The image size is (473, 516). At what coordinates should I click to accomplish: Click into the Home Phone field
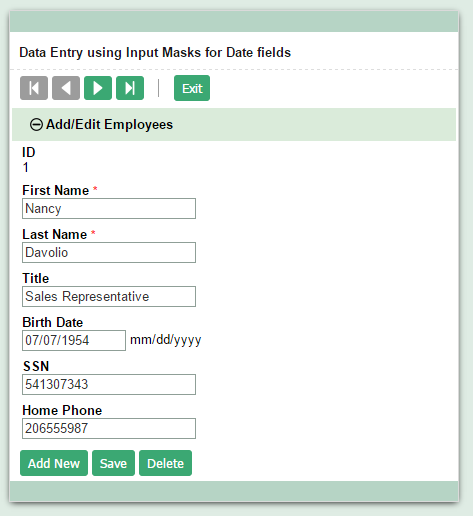pyautogui.click(x=109, y=428)
